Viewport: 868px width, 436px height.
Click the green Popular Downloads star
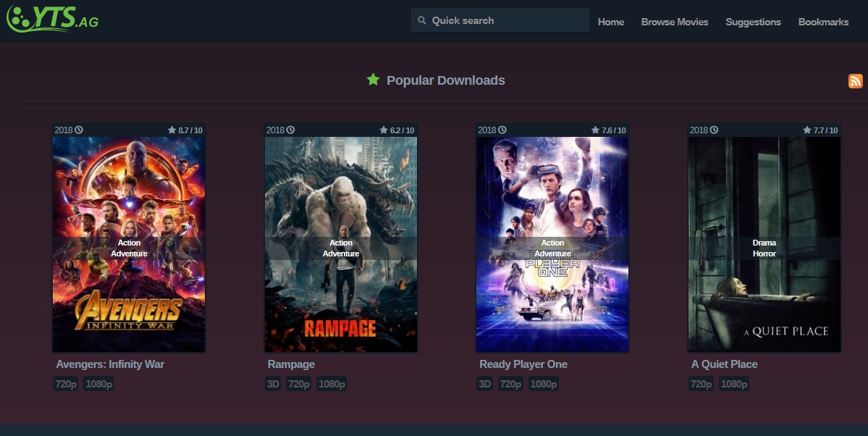pos(373,80)
